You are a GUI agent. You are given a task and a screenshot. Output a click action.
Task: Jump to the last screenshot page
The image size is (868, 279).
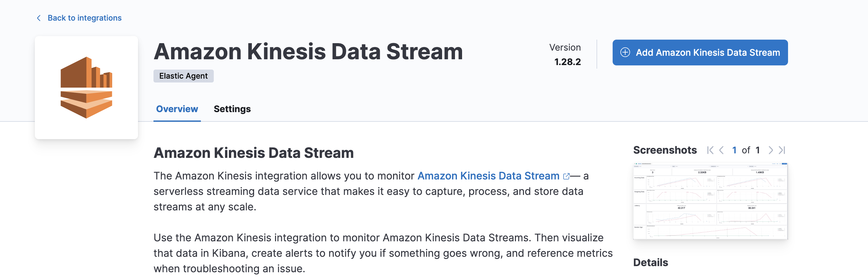[x=782, y=150]
